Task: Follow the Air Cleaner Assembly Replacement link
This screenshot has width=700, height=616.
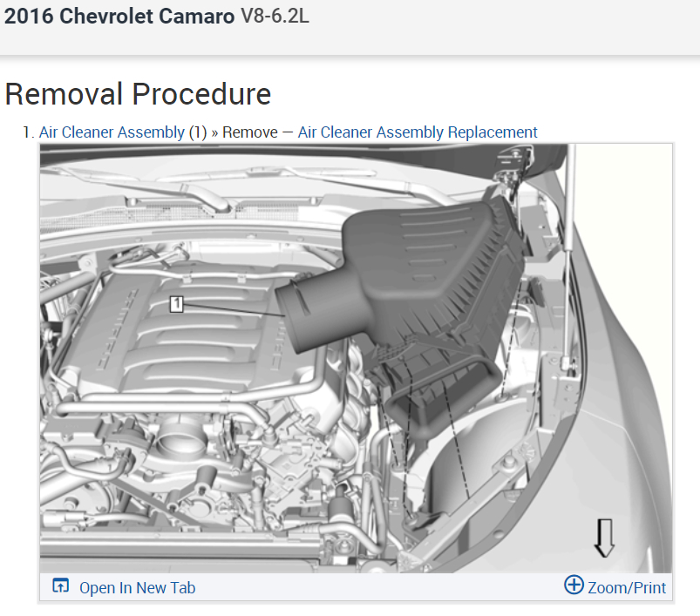Action: pos(418,132)
